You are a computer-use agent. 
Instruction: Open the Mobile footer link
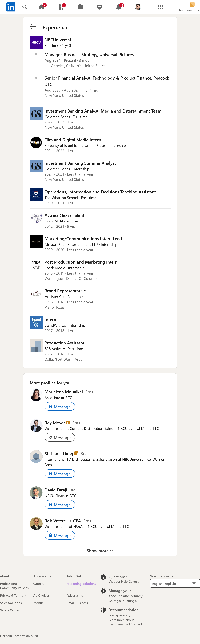[x=38, y=603]
